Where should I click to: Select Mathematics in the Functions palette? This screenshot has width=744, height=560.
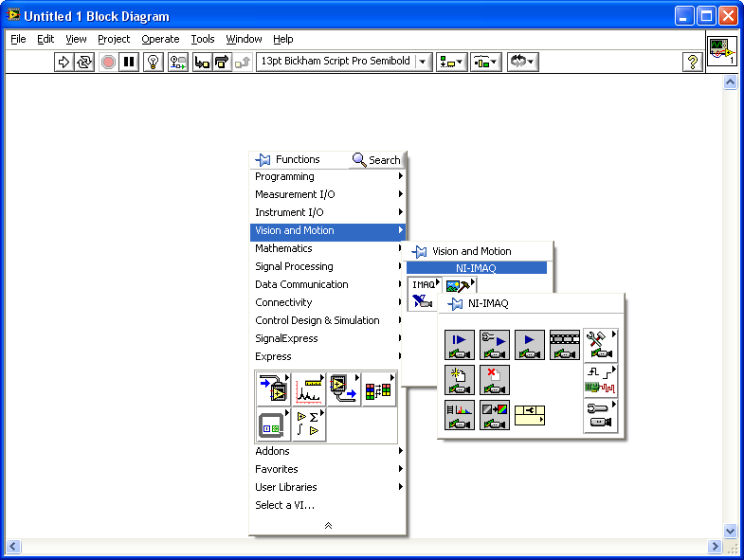click(x=283, y=248)
